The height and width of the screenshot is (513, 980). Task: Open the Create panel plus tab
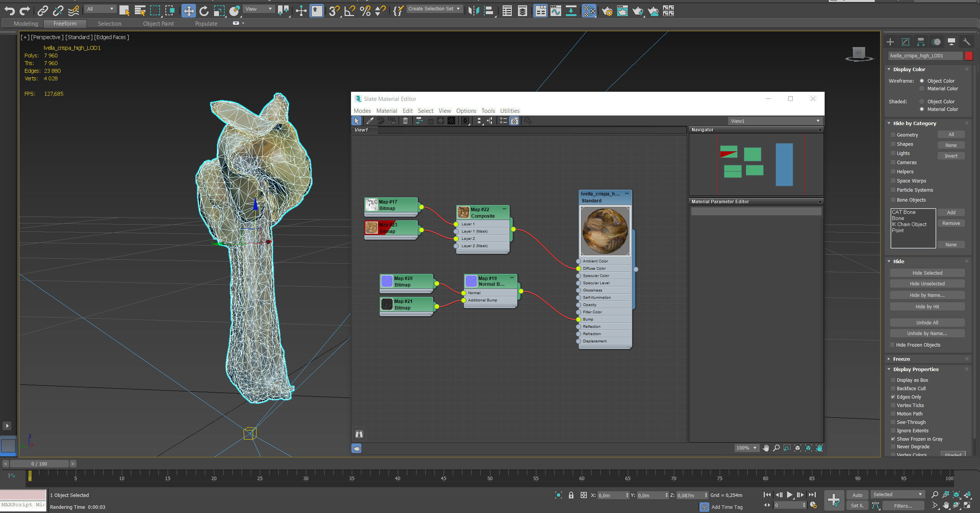890,42
